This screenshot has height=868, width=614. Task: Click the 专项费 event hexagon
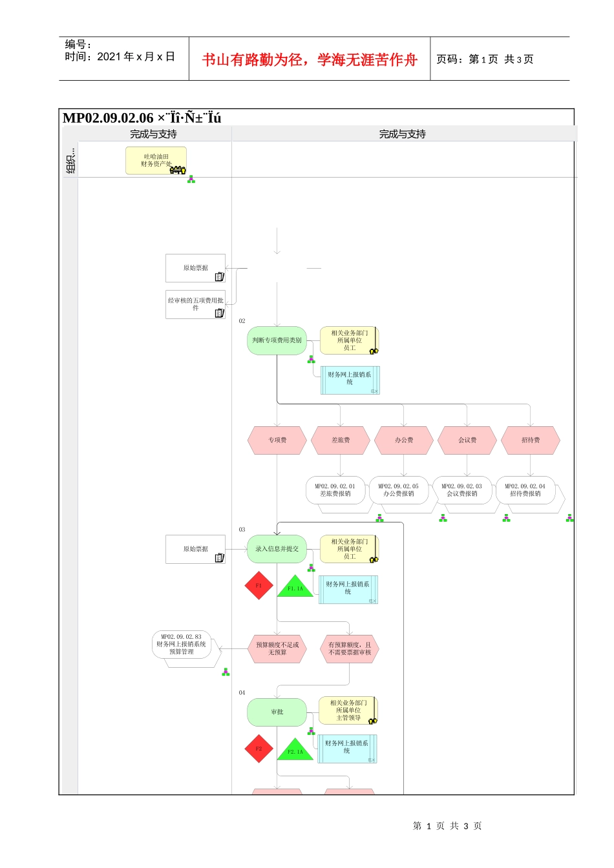[x=277, y=440]
